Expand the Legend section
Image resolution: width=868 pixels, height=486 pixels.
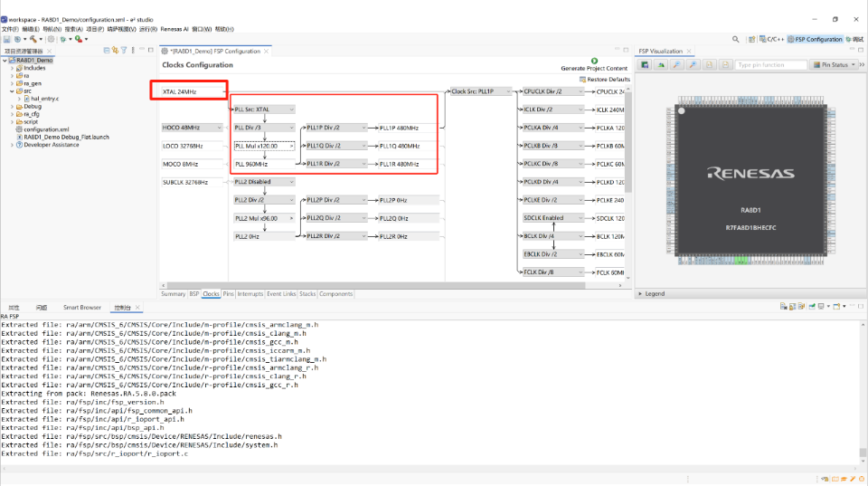click(x=640, y=294)
